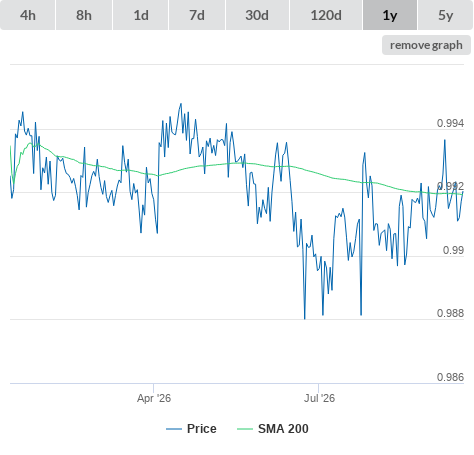Click the 0.99 y-axis label
Image resolution: width=474 pixels, height=455 pixels.
click(453, 250)
